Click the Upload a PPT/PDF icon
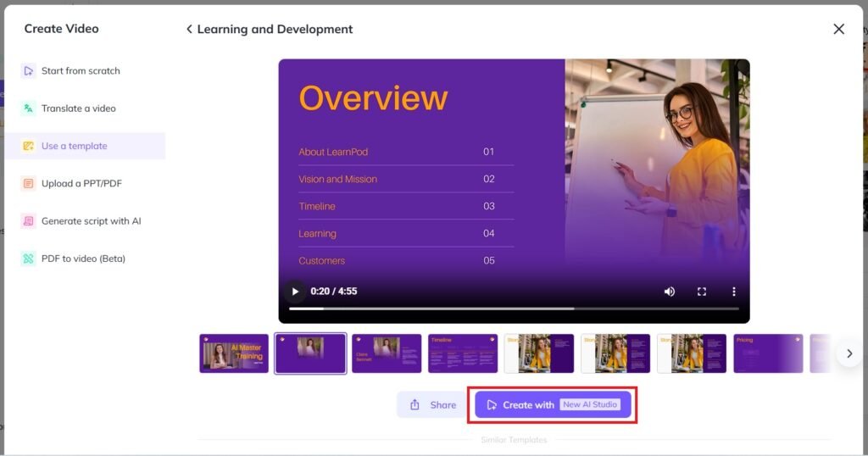This screenshot has width=868, height=456. [28, 184]
